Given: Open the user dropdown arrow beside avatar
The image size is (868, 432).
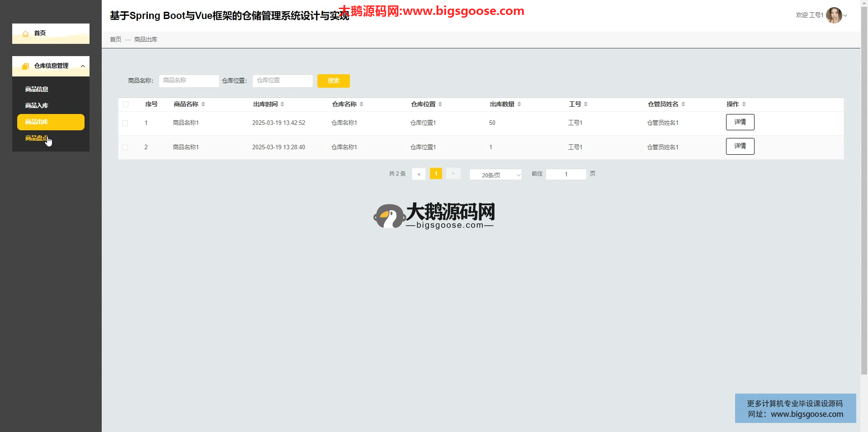Looking at the screenshot, I should pyautogui.click(x=845, y=16).
